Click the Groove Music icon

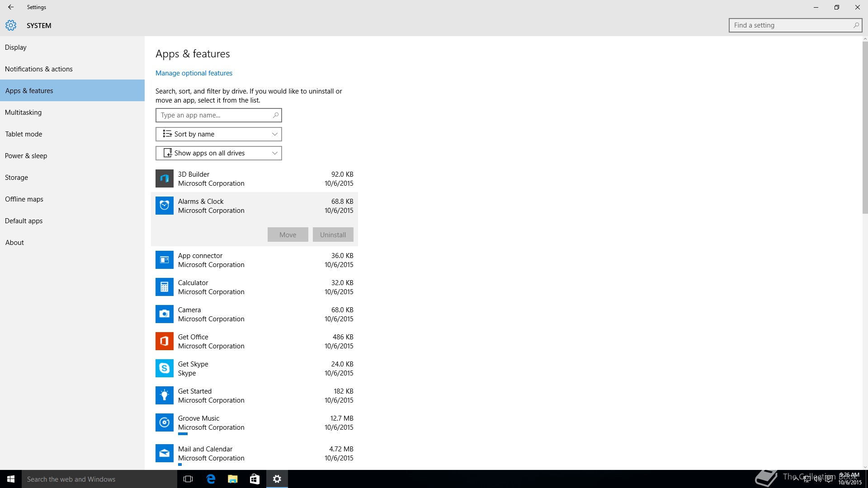pos(165,422)
